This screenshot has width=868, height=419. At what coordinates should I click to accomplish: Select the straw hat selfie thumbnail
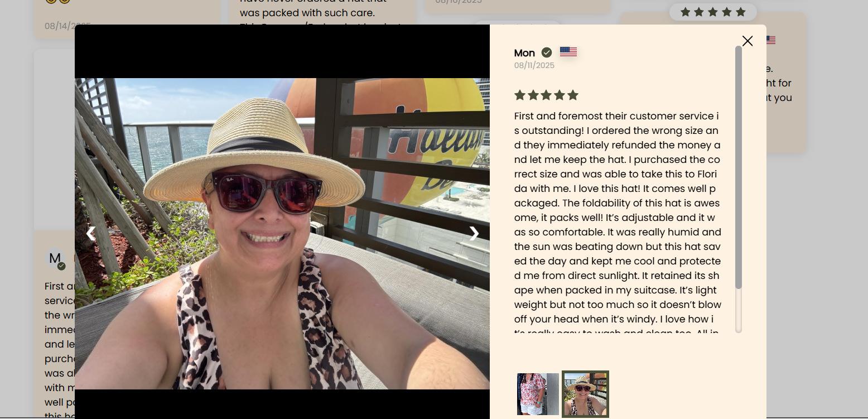click(x=585, y=394)
